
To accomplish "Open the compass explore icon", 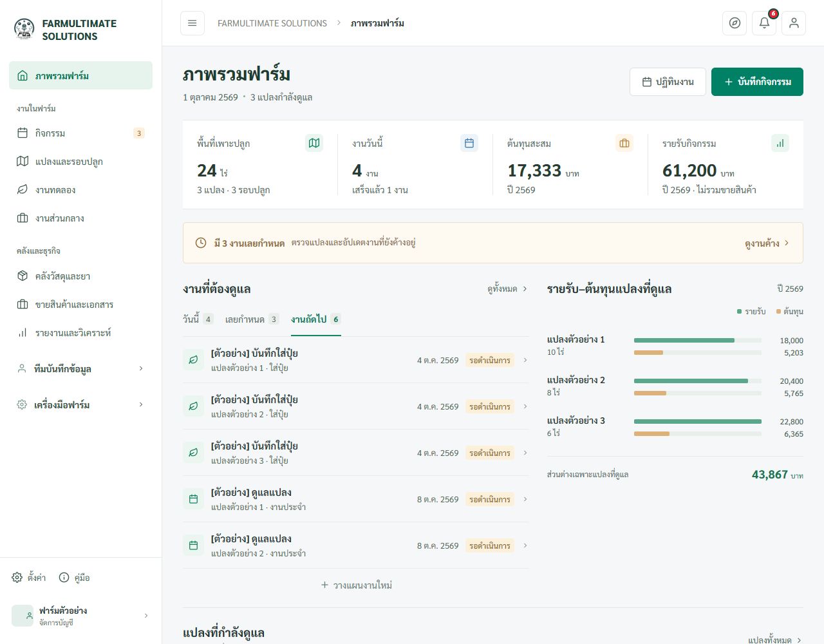I will tap(735, 23).
